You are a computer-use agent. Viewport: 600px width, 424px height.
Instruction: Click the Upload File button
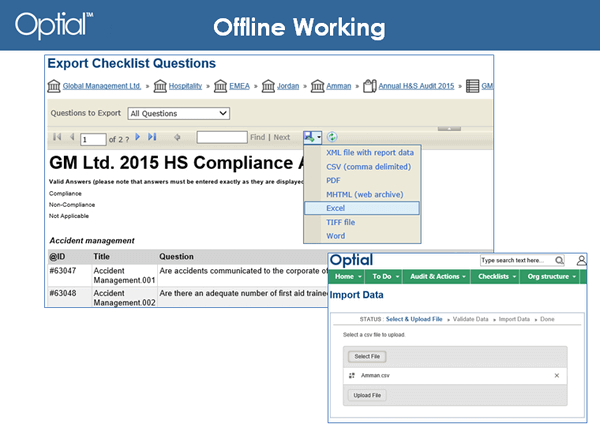coord(367,395)
